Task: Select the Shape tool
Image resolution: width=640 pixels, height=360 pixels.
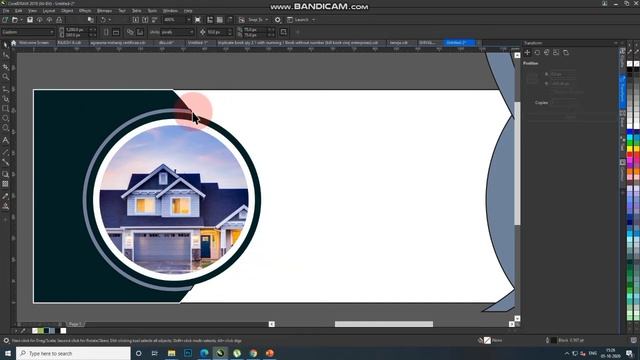Action: coord(5,55)
